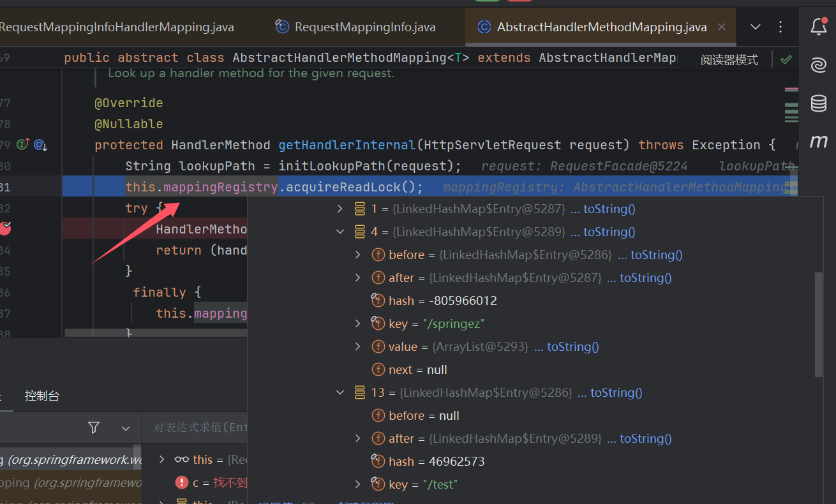The image size is (836, 504).
Task: Click the getHandlerInternal method name
Action: tap(348, 145)
